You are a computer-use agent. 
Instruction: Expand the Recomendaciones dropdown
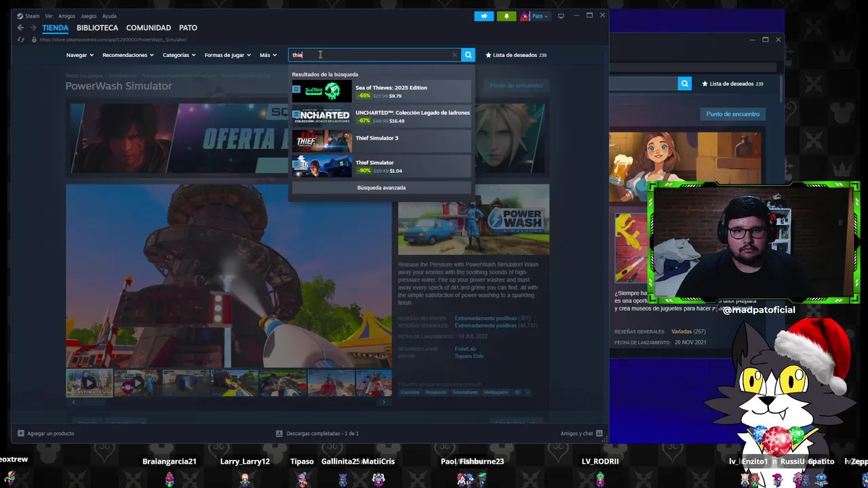[127, 55]
